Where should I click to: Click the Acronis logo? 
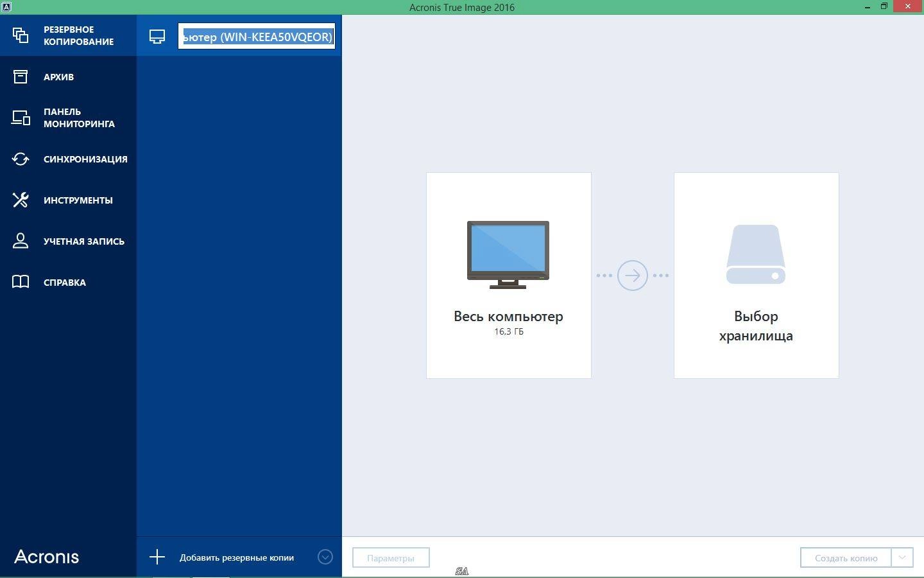click(47, 557)
